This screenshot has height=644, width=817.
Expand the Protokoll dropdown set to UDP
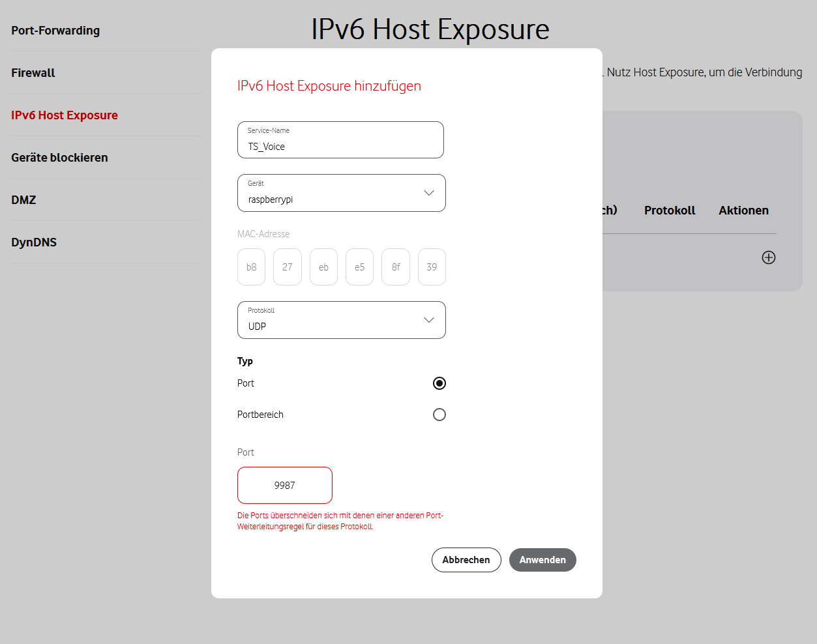(x=342, y=320)
